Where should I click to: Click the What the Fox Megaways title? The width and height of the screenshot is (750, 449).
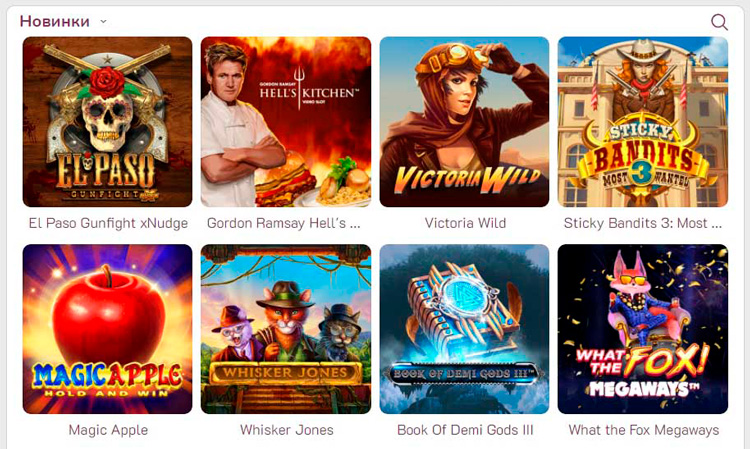point(643,430)
